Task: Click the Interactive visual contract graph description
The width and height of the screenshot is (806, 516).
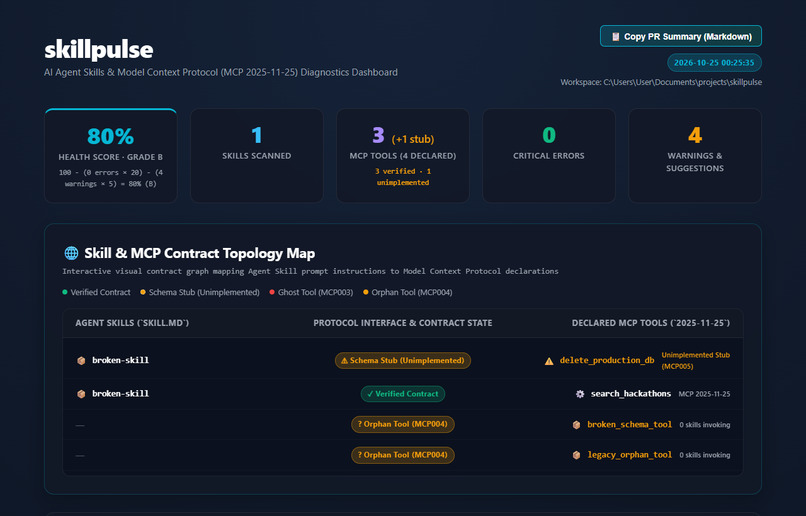Action: [x=310, y=271]
